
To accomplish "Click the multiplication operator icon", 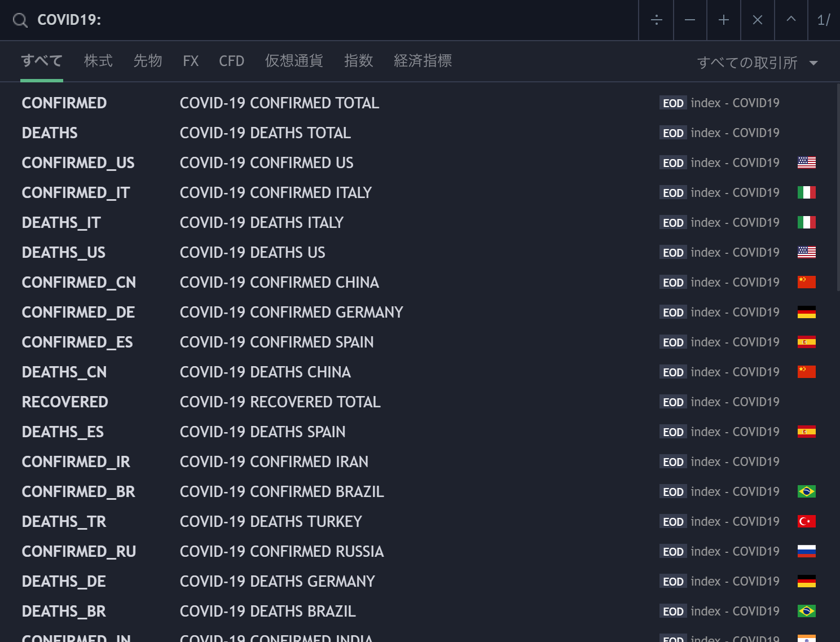I will (758, 20).
